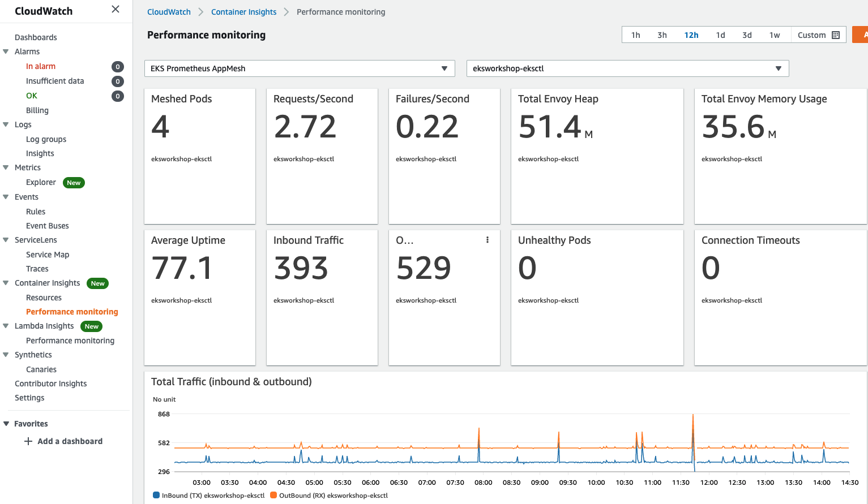Open Service Map
This screenshot has height=504, width=868.
click(48, 255)
